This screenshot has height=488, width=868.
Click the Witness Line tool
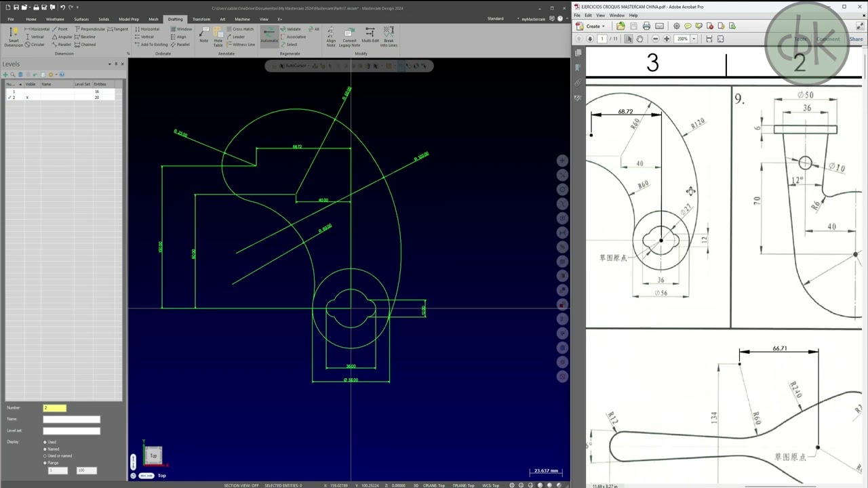click(x=241, y=45)
